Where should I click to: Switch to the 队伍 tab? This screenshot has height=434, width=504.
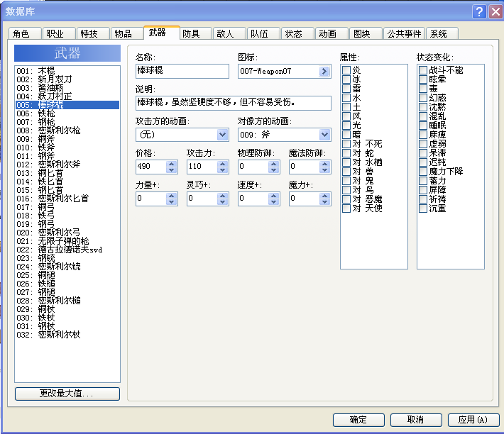[x=263, y=33]
